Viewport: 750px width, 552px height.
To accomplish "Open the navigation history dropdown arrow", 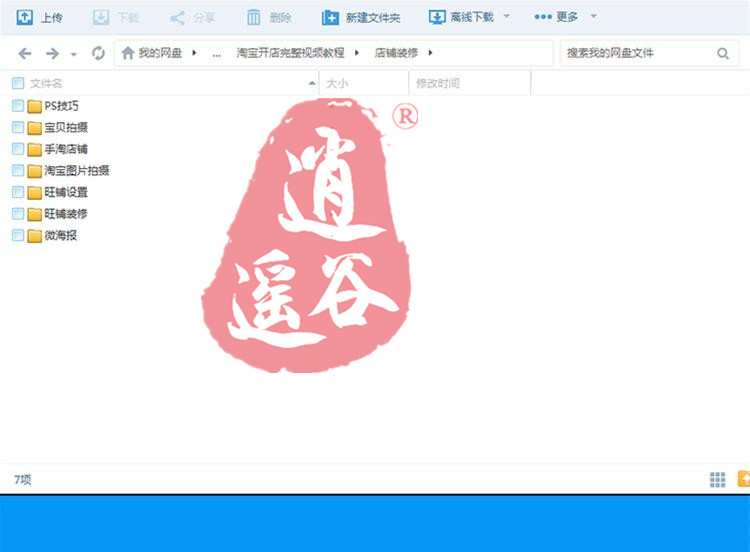I will tap(74, 54).
